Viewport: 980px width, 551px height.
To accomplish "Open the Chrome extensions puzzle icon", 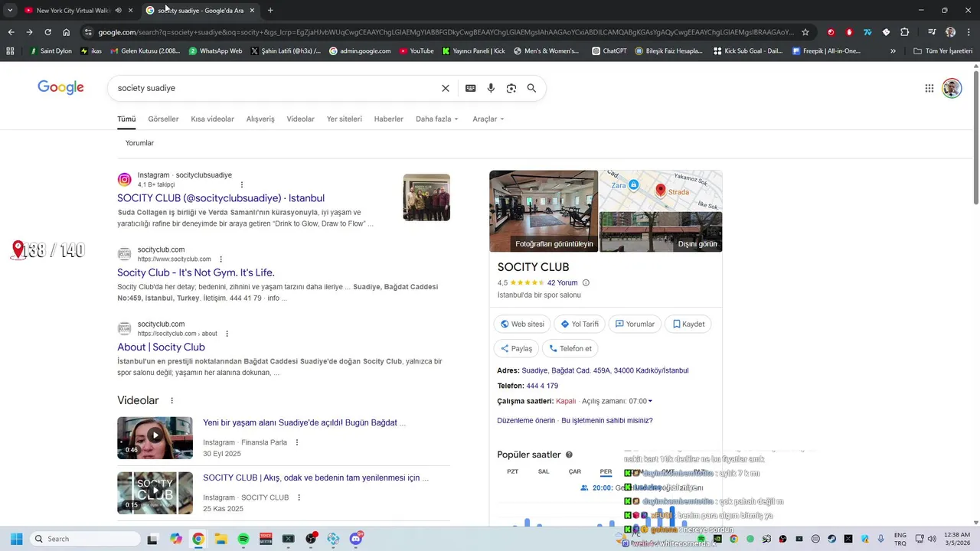I will 904,32.
